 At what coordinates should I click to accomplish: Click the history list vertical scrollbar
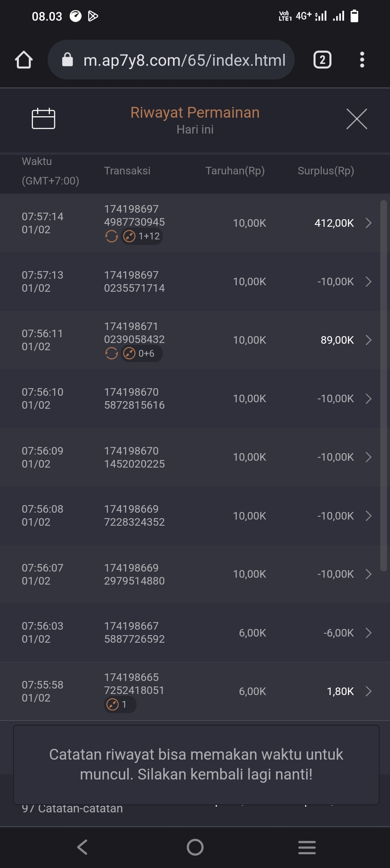coord(383,385)
